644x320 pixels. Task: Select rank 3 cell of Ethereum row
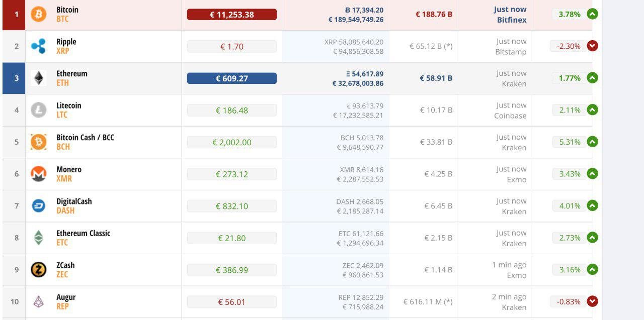click(x=14, y=78)
